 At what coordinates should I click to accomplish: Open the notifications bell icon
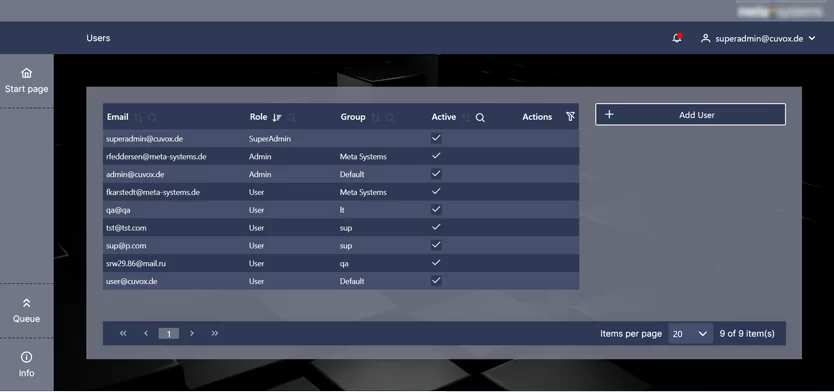tap(677, 38)
